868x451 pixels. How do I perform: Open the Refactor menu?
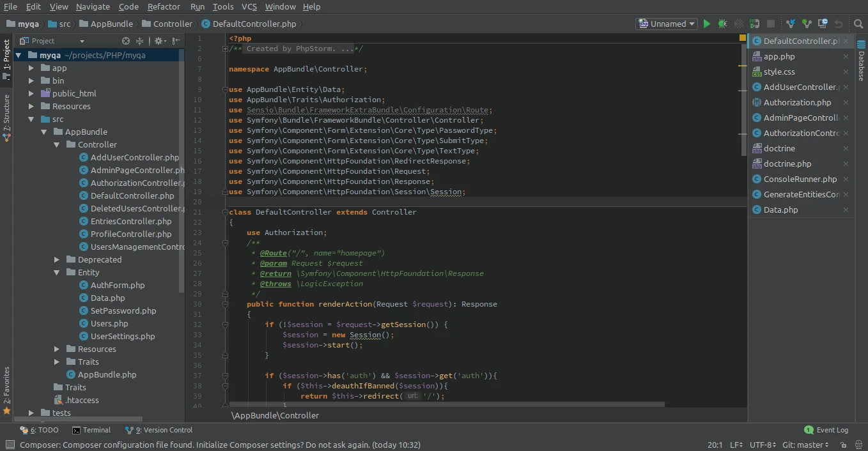click(x=164, y=7)
